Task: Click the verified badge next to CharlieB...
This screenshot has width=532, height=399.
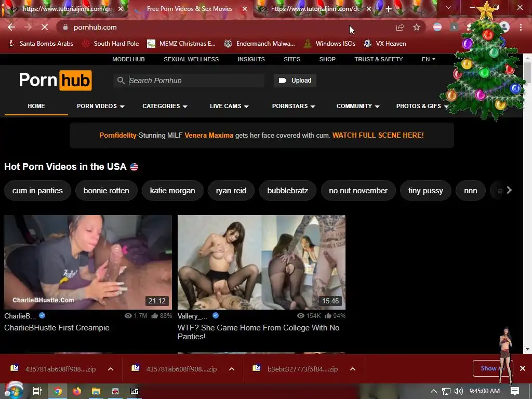Action: pos(42,315)
